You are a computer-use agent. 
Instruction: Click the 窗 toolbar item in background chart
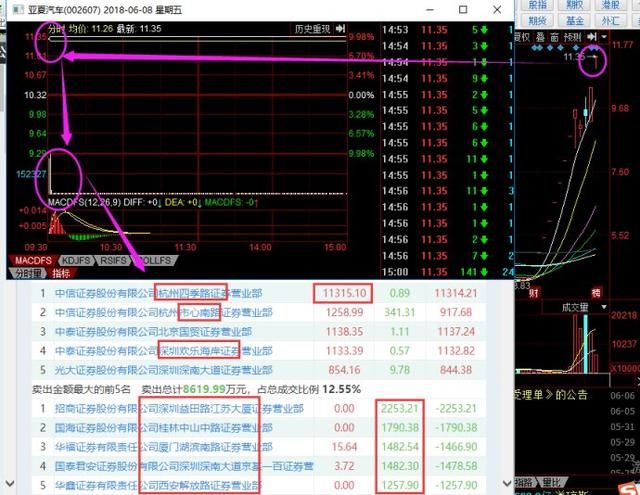coord(554,37)
